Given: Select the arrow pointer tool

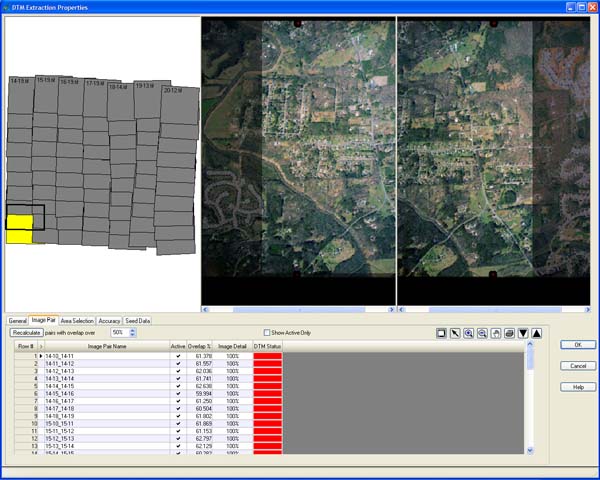Looking at the screenshot, I should point(454,332).
